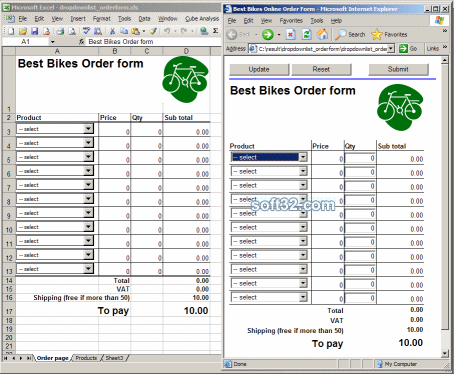Open the Favorites menu in Internet Explorer
454x374 pixels.
pos(291,21)
